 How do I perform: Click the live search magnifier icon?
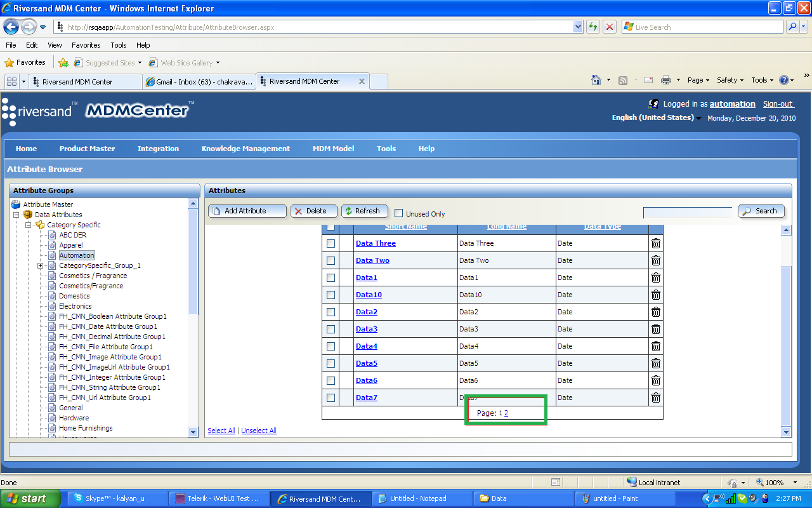(x=792, y=27)
